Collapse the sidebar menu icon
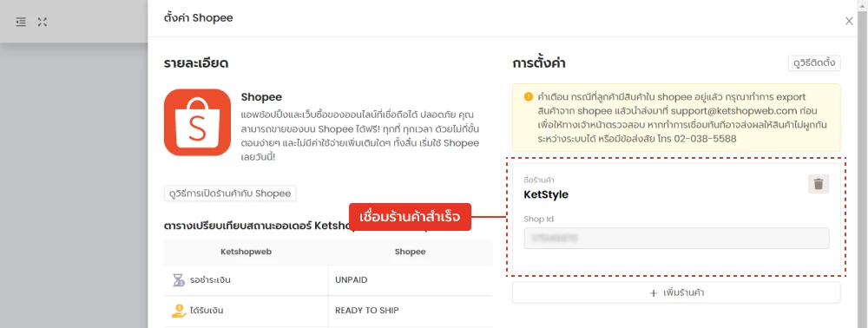This screenshot has height=328, width=868. pyautogui.click(x=21, y=22)
